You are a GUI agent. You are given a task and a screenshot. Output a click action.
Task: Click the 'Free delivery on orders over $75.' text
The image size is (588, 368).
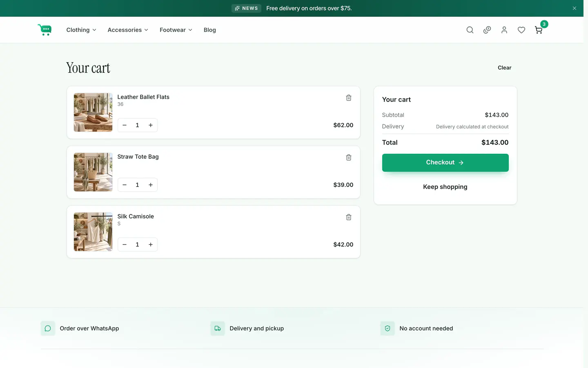point(309,8)
